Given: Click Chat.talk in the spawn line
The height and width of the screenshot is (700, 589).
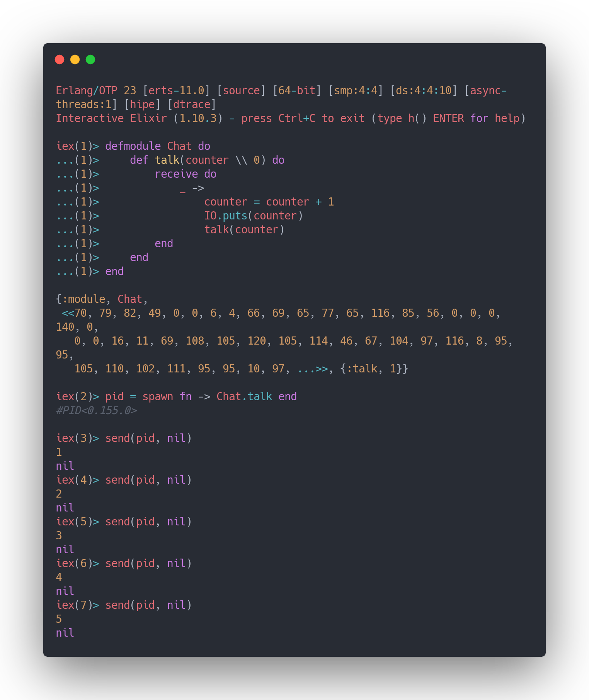Looking at the screenshot, I should pos(244,397).
